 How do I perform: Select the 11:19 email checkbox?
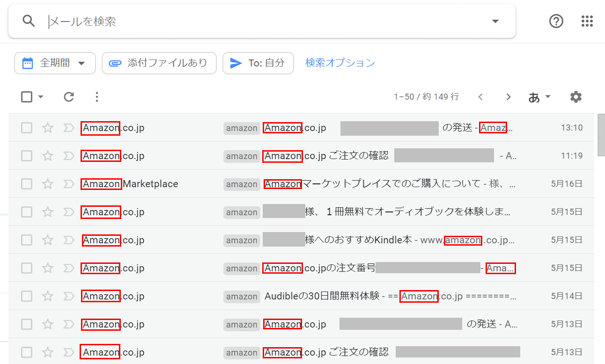[27, 156]
